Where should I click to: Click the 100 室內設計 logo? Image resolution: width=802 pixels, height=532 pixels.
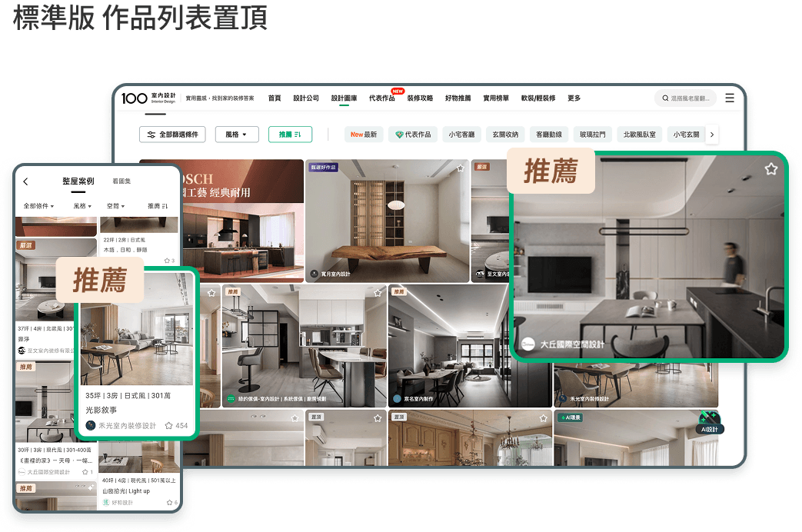(148, 98)
